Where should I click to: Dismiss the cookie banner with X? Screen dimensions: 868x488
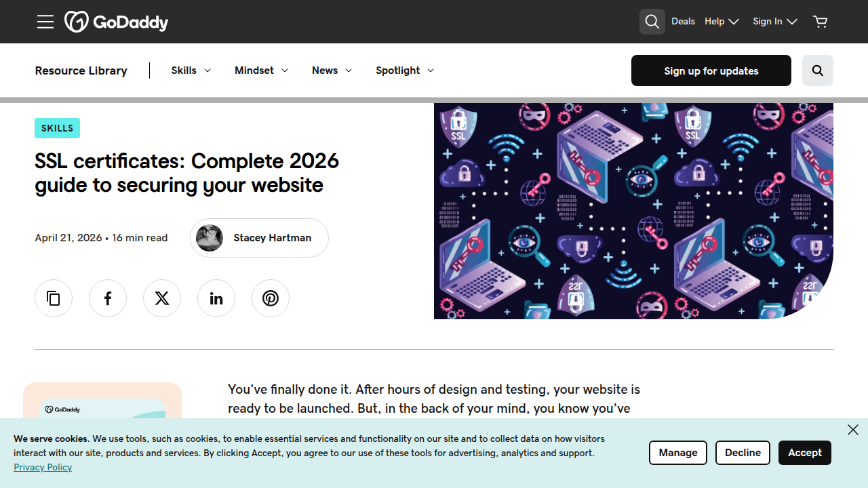[x=853, y=430]
